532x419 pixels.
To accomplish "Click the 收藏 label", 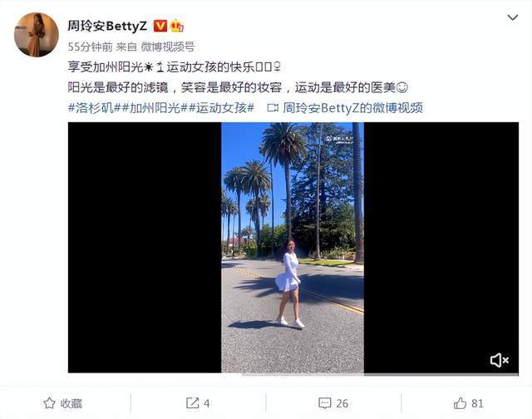I will point(71,403).
